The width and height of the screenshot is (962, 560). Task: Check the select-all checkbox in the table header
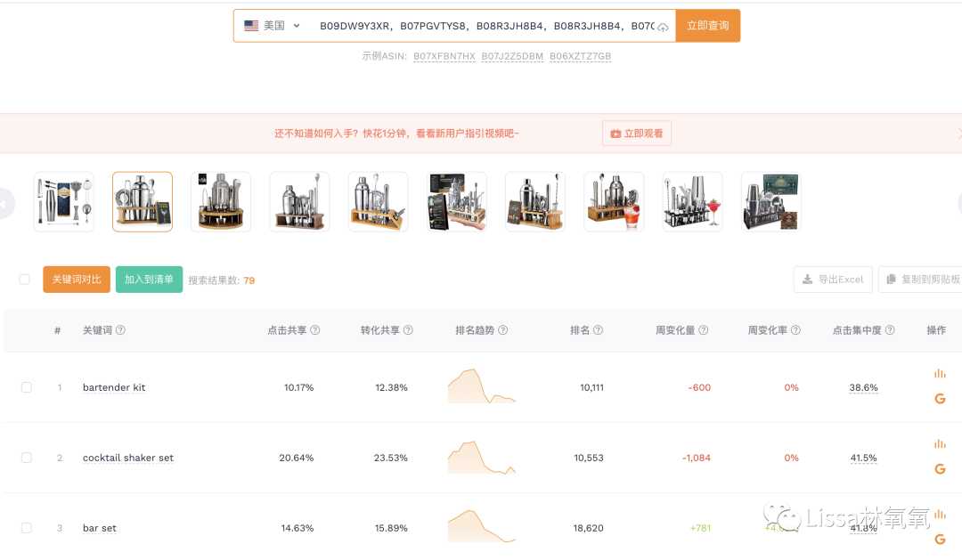coord(24,279)
